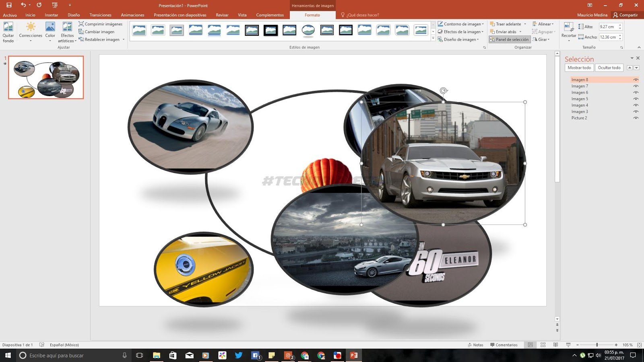Screen dimensions: 644x362
Task: Select the Quitar fondo tool
Action: (x=8, y=32)
